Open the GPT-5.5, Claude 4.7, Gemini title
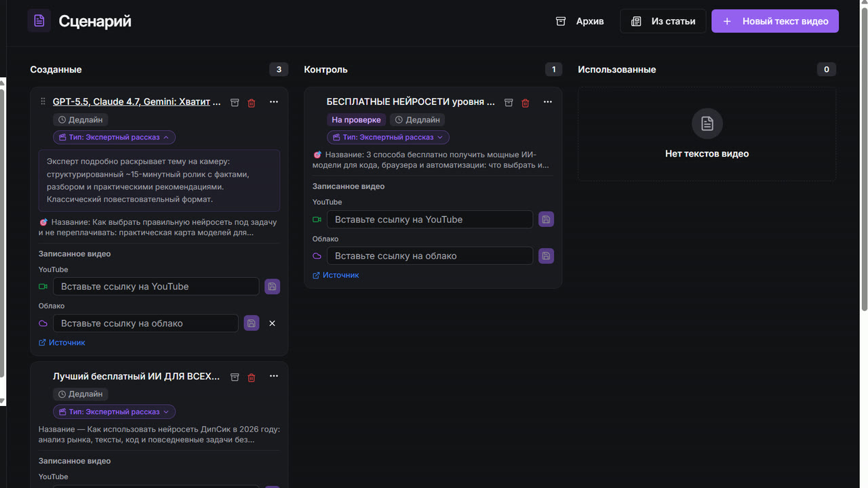Viewport: 868px width, 488px height. [137, 102]
